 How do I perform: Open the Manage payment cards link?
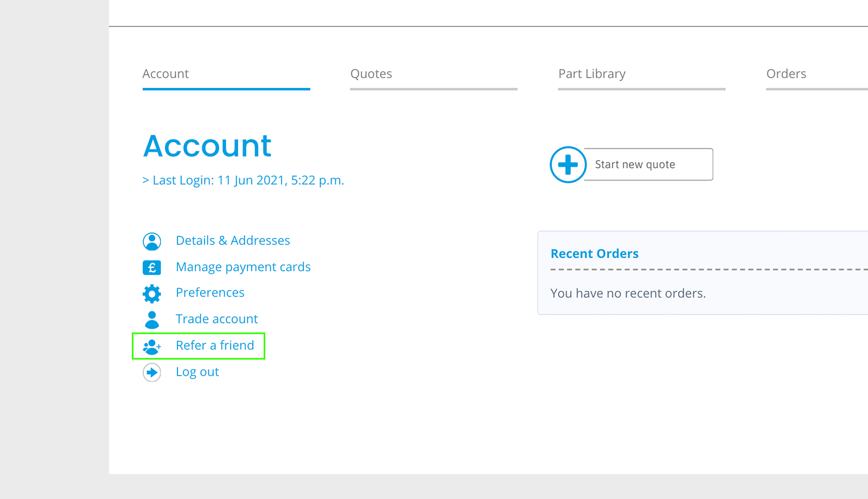(x=243, y=267)
